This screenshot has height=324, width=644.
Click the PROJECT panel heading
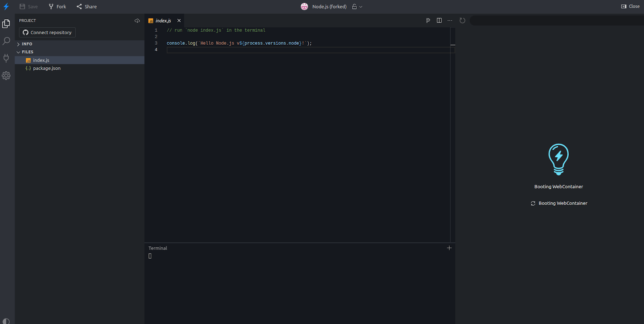27,21
